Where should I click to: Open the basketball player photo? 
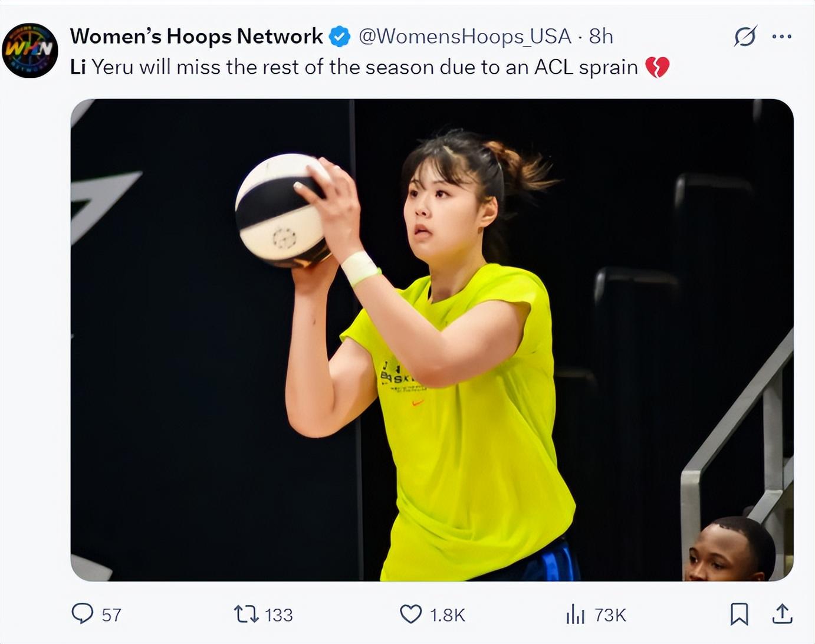(x=432, y=340)
